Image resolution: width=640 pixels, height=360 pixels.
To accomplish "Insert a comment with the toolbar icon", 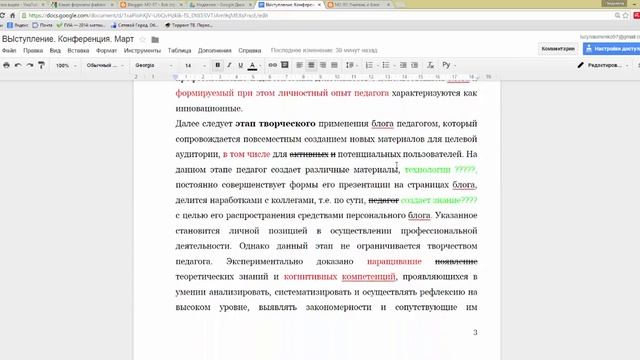I will 285,65.
